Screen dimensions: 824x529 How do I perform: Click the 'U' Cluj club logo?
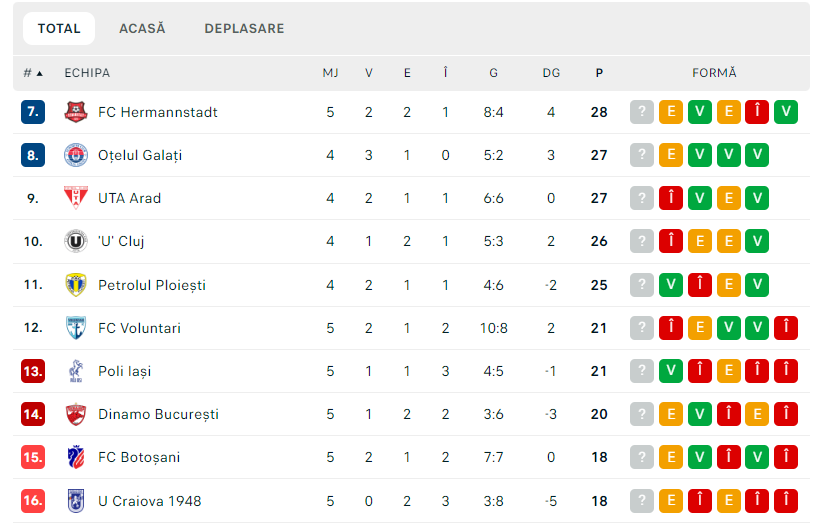click(76, 241)
